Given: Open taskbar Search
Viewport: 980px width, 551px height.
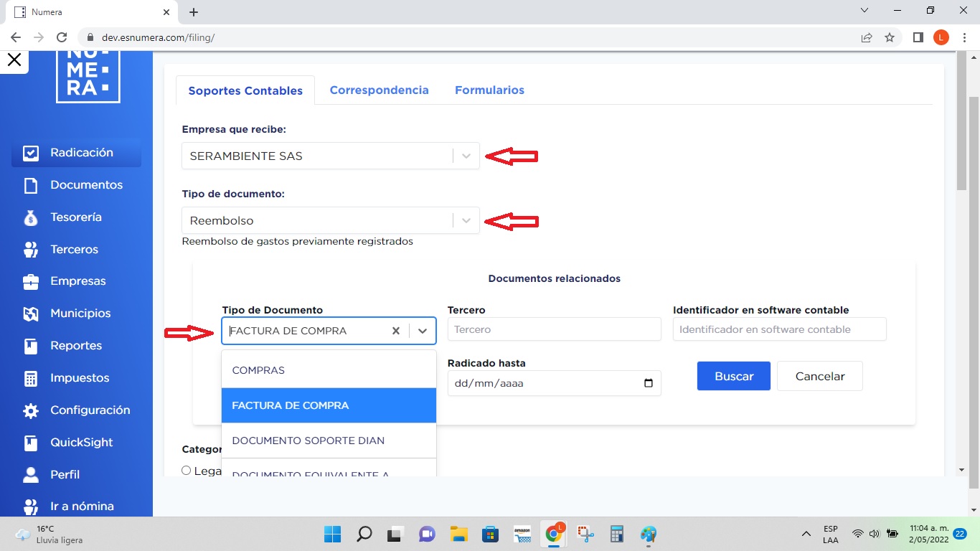Looking at the screenshot, I should pyautogui.click(x=364, y=534).
